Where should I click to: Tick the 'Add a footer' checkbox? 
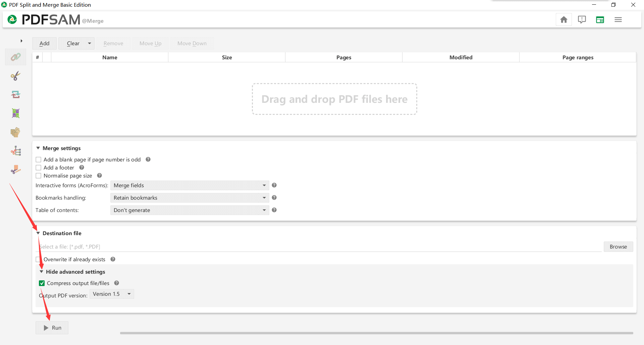click(x=39, y=168)
